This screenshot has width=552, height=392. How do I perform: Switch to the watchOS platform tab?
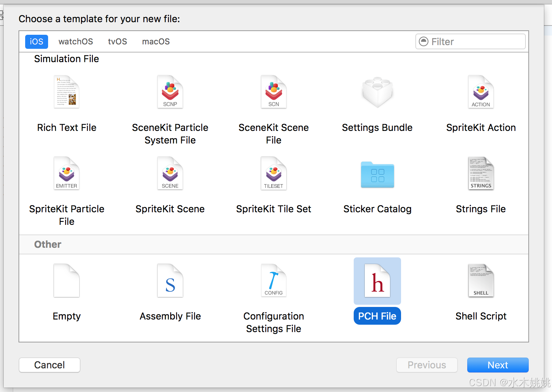point(76,41)
